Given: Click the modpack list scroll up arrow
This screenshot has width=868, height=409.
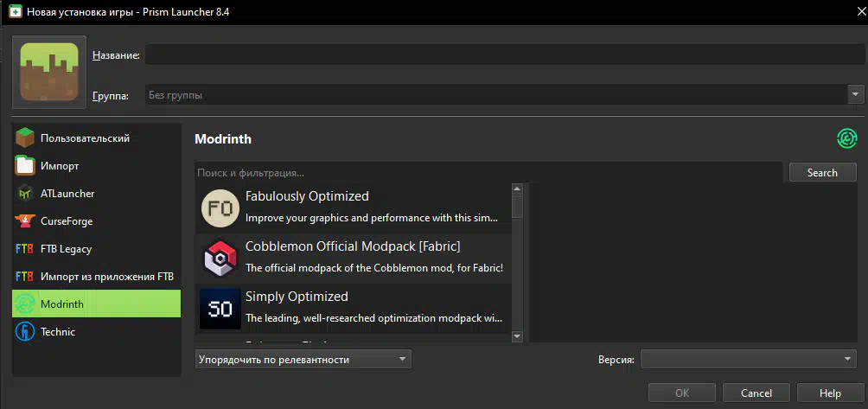Looking at the screenshot, I should [x=518, y=189].
